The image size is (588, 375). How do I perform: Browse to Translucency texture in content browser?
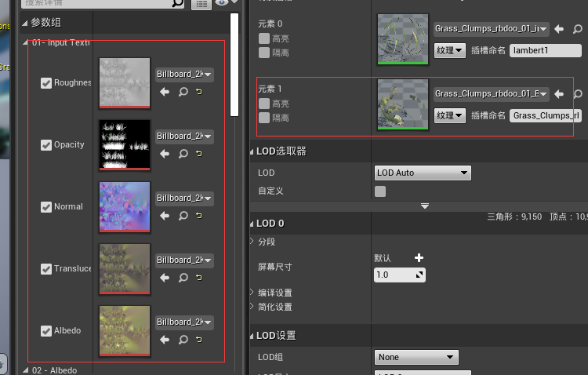pos(183,278)
